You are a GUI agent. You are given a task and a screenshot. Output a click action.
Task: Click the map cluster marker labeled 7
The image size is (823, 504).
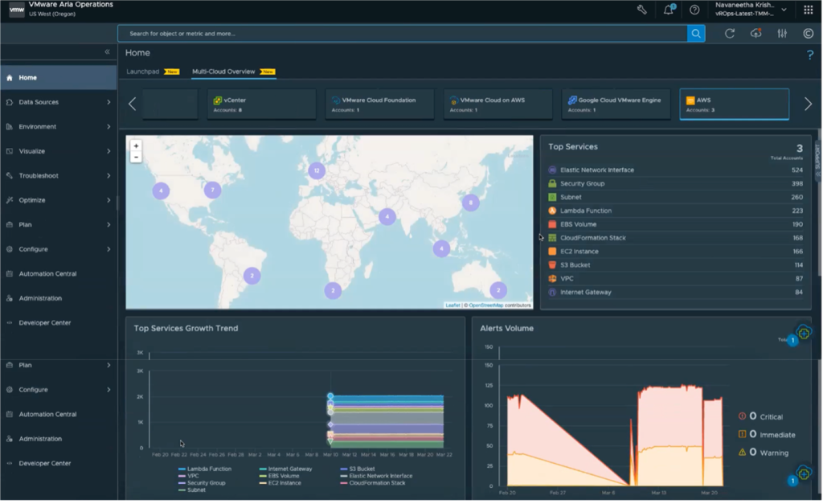(x=212, y=190)
